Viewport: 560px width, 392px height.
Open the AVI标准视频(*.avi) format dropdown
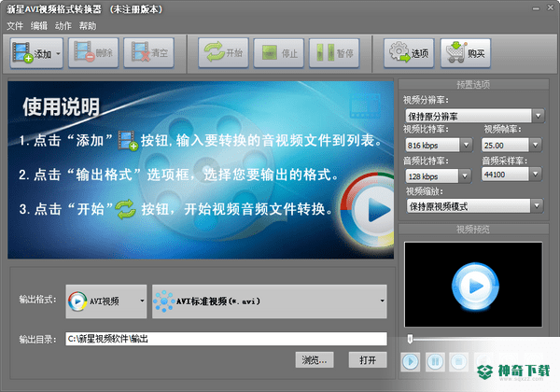pyautogui.click(x=270, y=301)
